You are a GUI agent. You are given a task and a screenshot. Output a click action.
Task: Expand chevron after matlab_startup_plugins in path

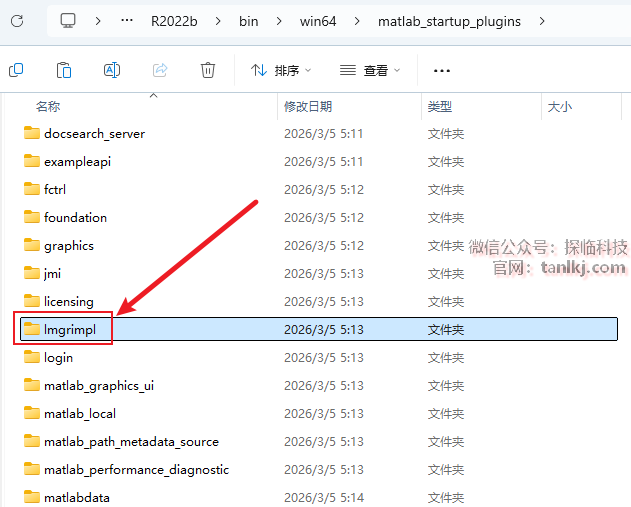pos(543,21)
